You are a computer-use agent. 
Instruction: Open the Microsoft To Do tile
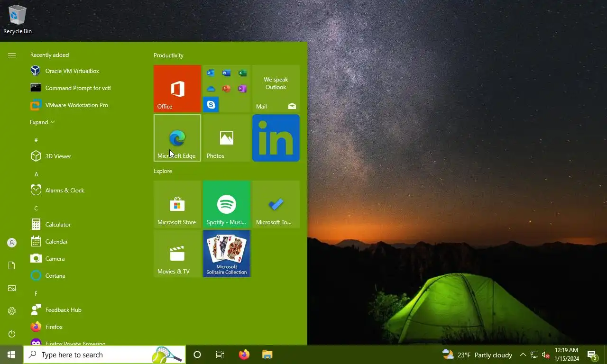pos(276,204)
